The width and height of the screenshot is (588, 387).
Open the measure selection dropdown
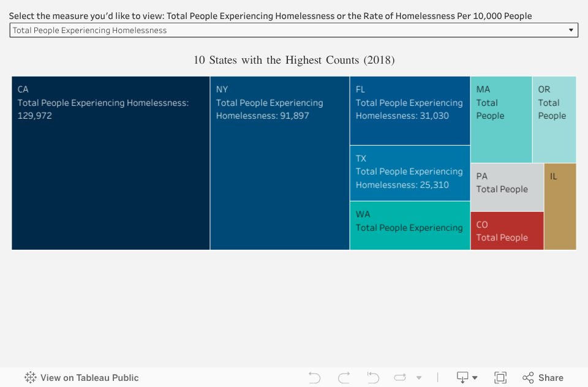click(x=293, y=30)
